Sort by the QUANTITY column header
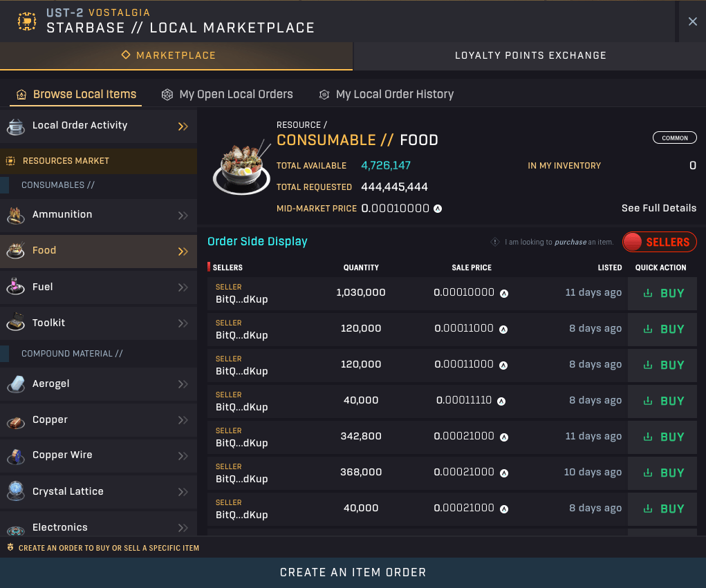This screenshot has height=588, width=706. coord(361,267)
